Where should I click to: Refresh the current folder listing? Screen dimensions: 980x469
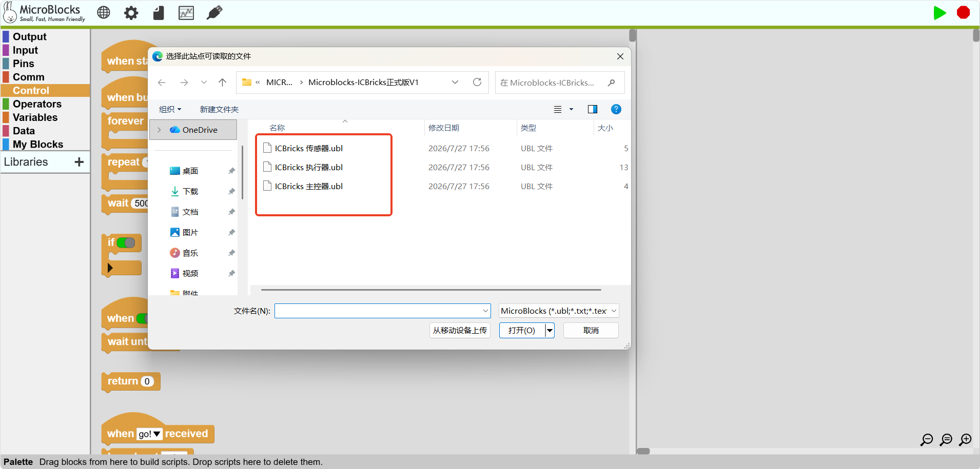(x=477, y=82)
